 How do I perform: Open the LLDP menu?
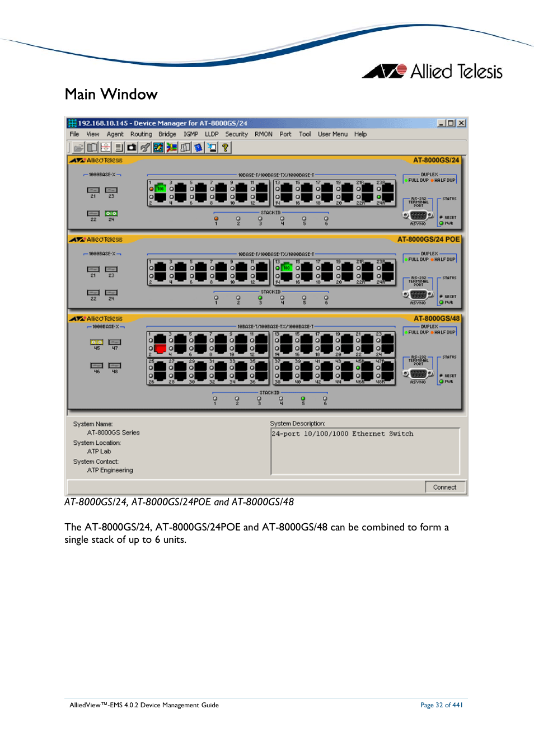coord(212,134)
